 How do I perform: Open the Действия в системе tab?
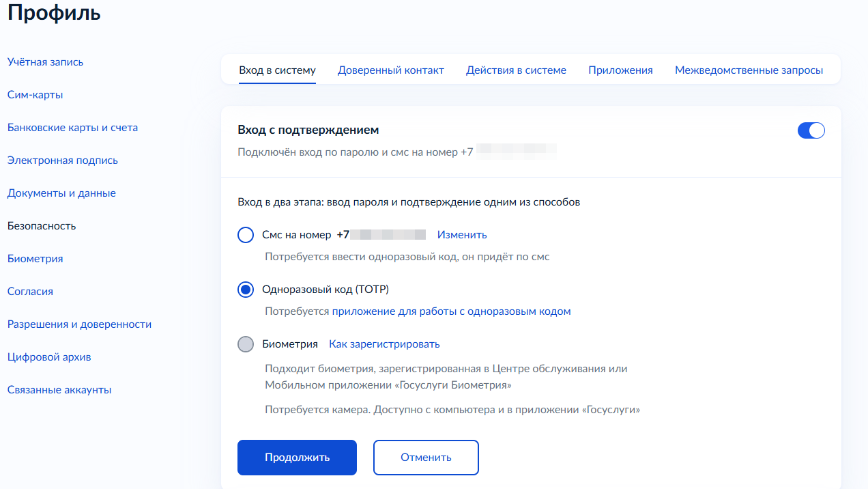pyautogui.click(x=516, y=70)
